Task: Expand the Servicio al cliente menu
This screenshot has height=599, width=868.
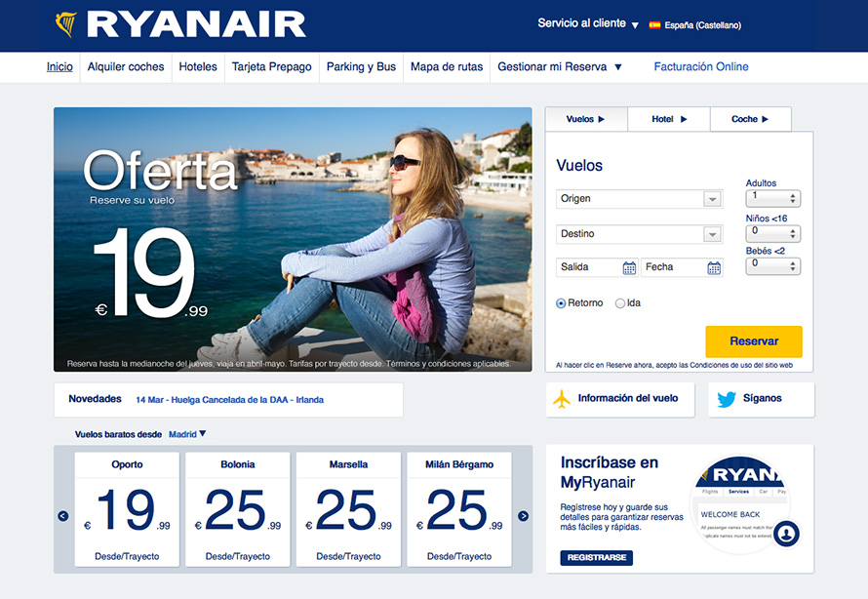Action: (588, 23)
